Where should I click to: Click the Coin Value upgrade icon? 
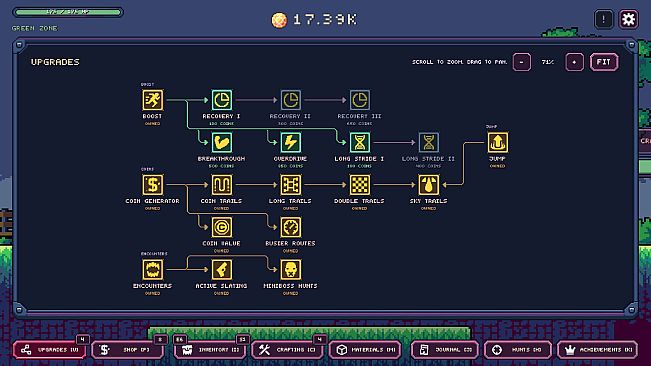(221, 227)
